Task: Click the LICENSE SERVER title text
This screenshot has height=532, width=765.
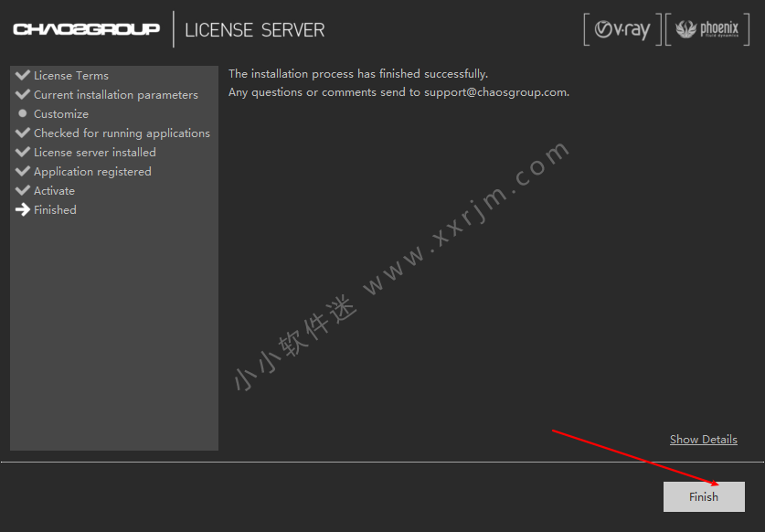Action: point(255,30)
